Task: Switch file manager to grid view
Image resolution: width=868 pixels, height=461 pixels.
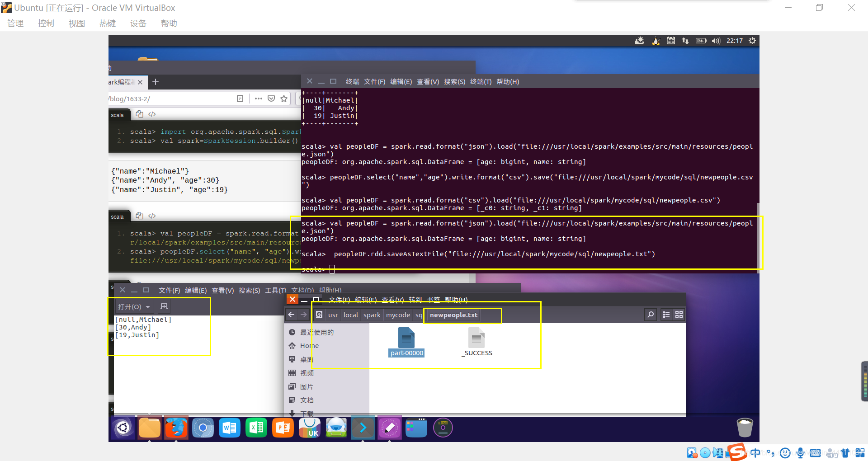Action: point(679,315)
